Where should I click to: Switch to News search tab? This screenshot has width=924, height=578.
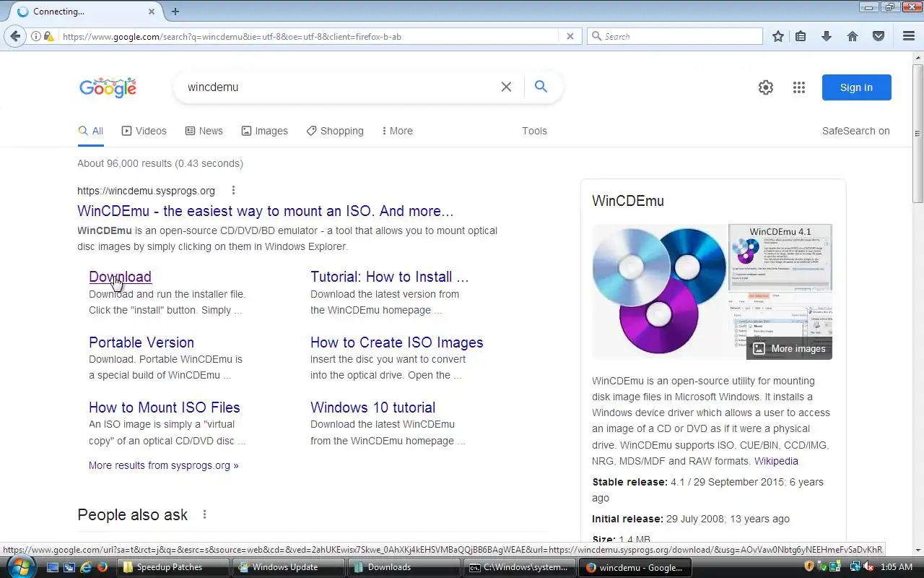click(204, 131)
